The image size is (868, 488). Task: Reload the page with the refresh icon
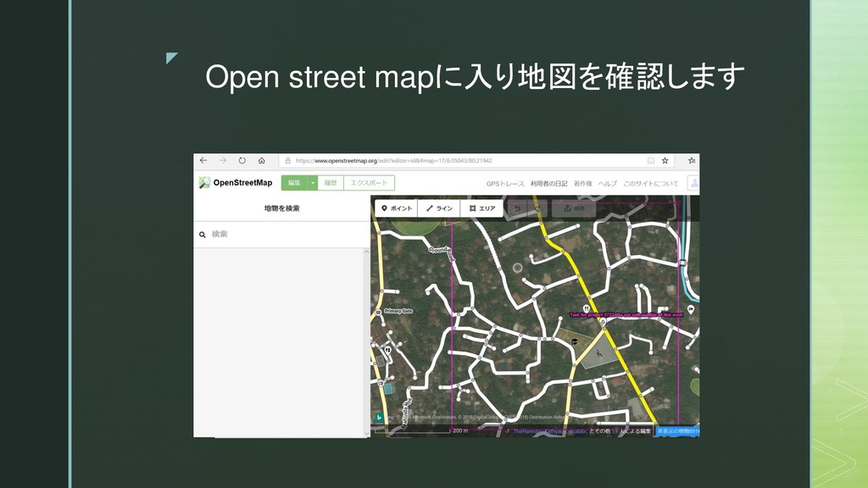tap(242, 160)
